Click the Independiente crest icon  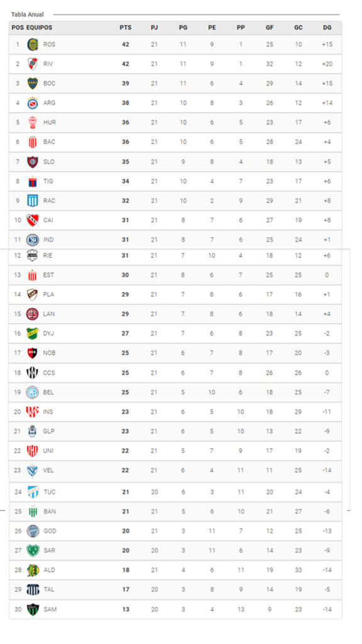33,220
